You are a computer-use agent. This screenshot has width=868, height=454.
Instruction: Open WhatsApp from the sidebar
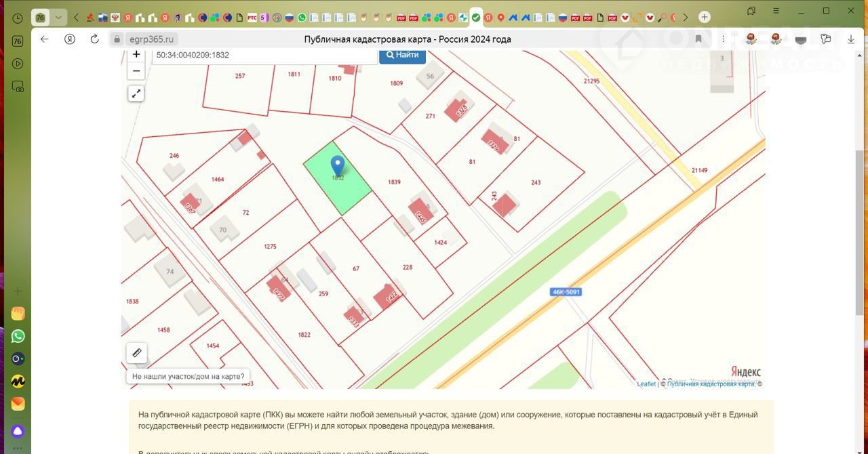pos(18,336)
